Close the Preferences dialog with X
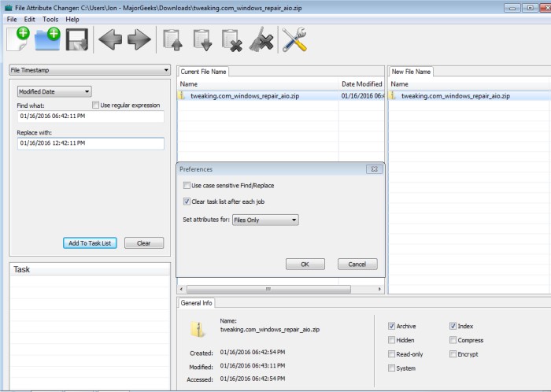551x392 pixels. (374, 169)
